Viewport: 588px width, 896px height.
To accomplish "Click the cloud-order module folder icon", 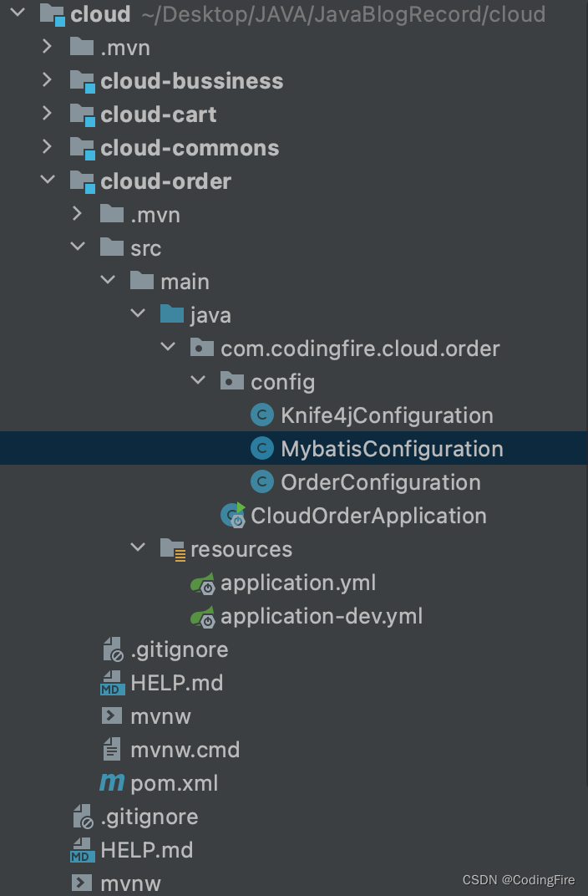I will (x=82, y=181).
